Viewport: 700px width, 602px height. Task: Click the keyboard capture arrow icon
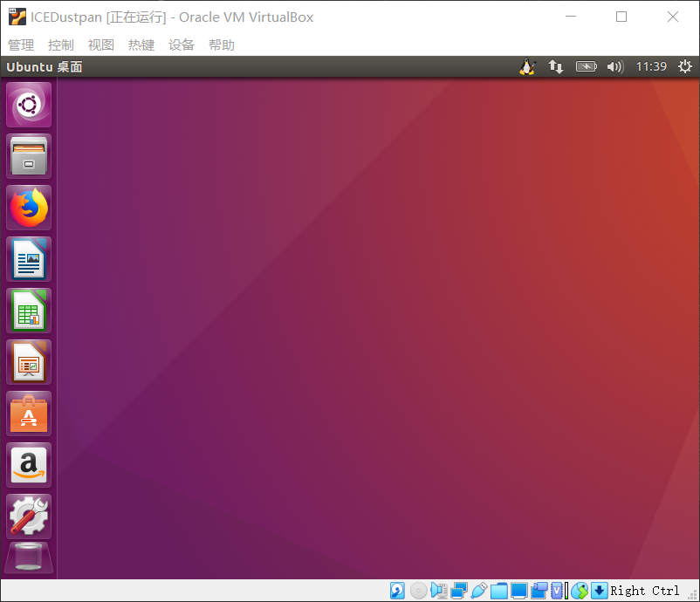(599, 591)
